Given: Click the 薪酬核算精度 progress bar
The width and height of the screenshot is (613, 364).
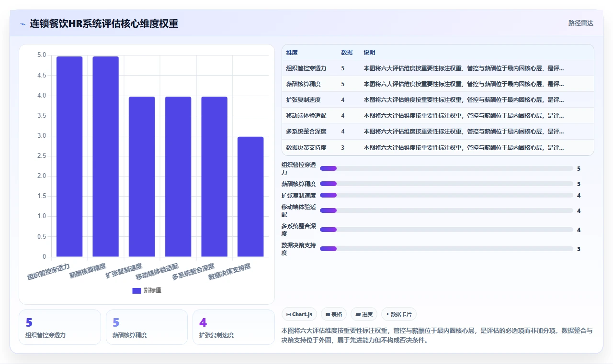Looking at the screenshot, I should (x=446, y=184).
